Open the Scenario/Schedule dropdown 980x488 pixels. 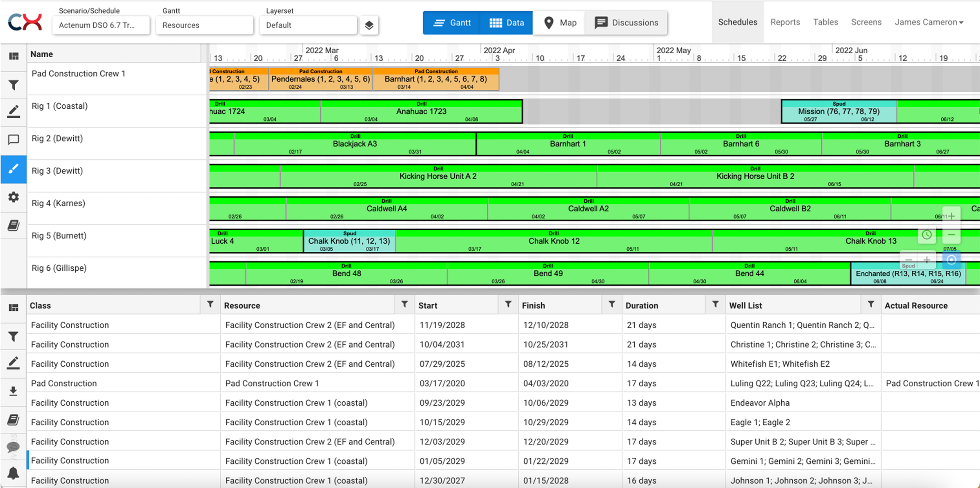click(101, 25)
